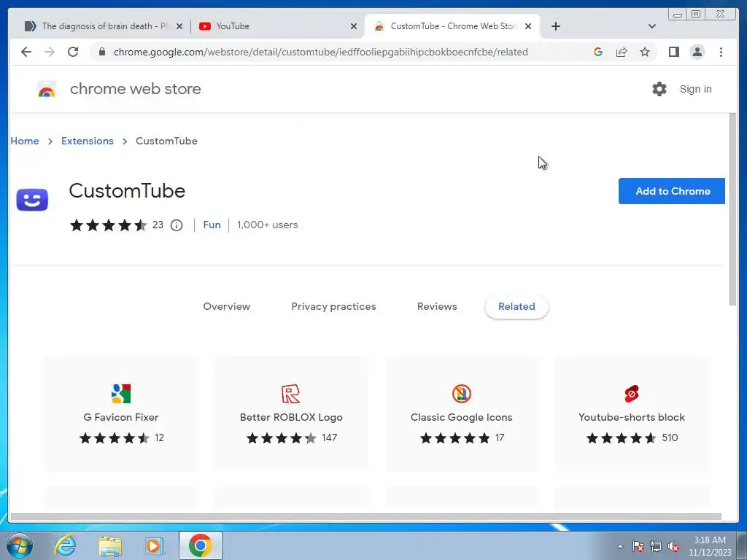Click the Chrome Web Store rainbow logo
The image size is (747, 560).
(x=46, y=89)
